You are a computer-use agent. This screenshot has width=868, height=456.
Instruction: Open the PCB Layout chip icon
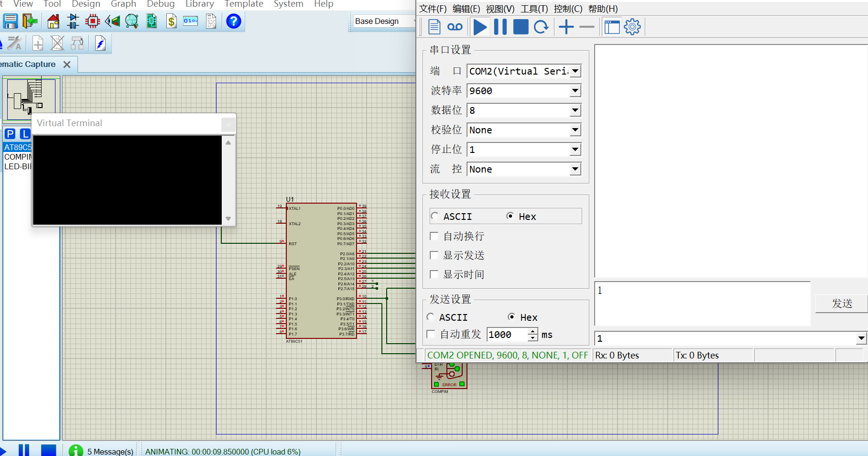pyautogui.click(x=92, y=21)
